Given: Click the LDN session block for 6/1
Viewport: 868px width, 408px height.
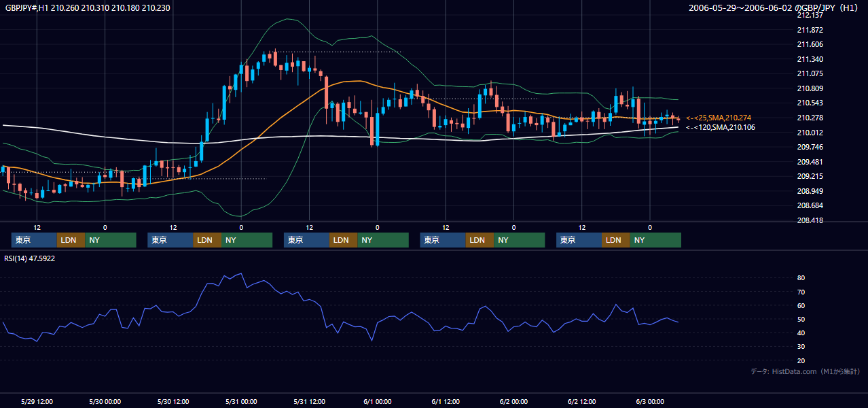Looking at the screenshot, I should pyautogui.click(x=480, y=240).
